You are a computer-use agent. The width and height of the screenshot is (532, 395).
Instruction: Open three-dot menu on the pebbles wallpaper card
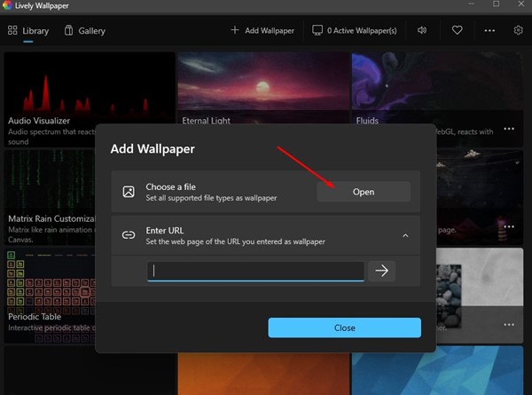[x=509, y=325]
